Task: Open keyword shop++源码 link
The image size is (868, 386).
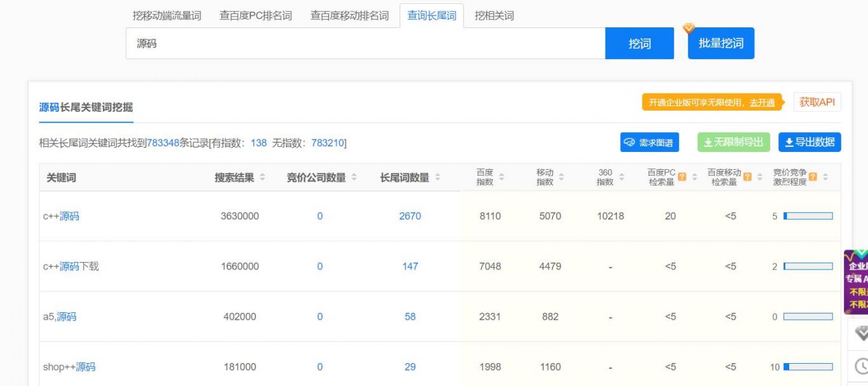Action: coord(69,367)
